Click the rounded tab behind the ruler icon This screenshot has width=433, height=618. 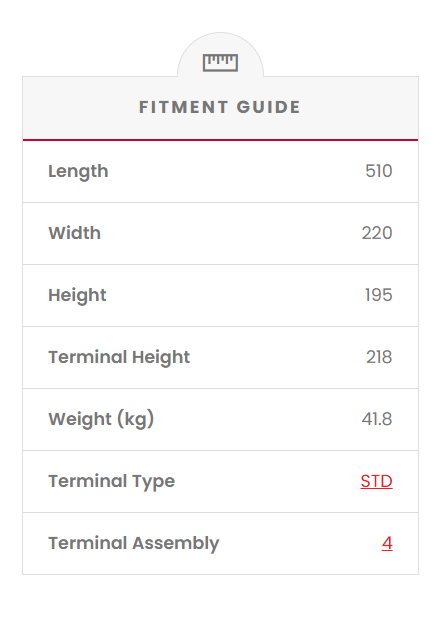(x=220, y=55)
